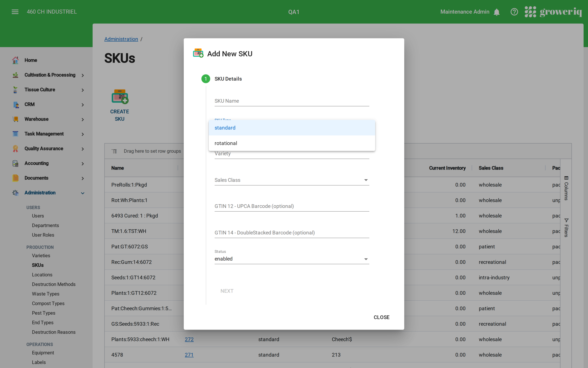Follow the Administration breadcrumb link
Image resolution: width=588 pixels, height=368 pixels.
[x=121, y=39]
